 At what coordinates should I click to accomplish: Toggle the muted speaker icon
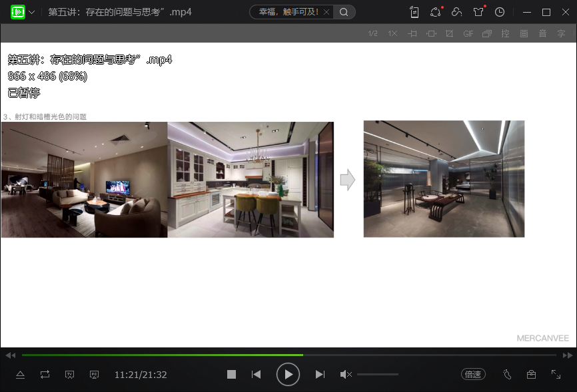click(x=346, y=374)
